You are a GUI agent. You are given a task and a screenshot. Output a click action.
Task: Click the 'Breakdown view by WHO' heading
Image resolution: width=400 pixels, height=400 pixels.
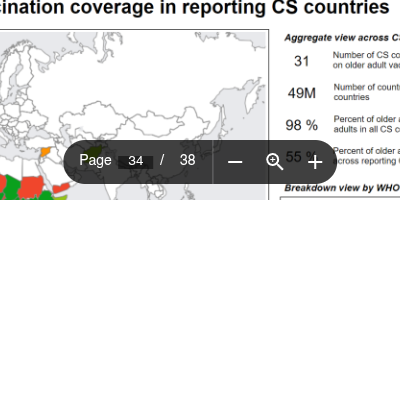(x=342, y=188)
